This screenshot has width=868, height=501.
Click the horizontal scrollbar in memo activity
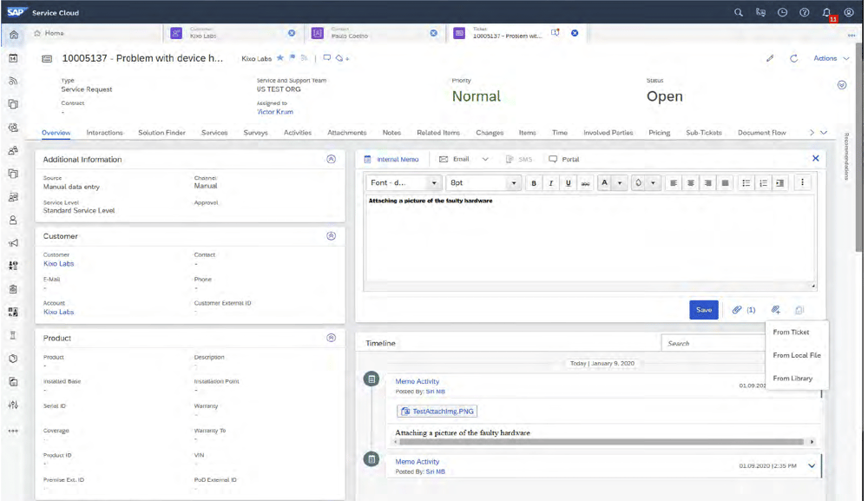[x=602, y=442]
